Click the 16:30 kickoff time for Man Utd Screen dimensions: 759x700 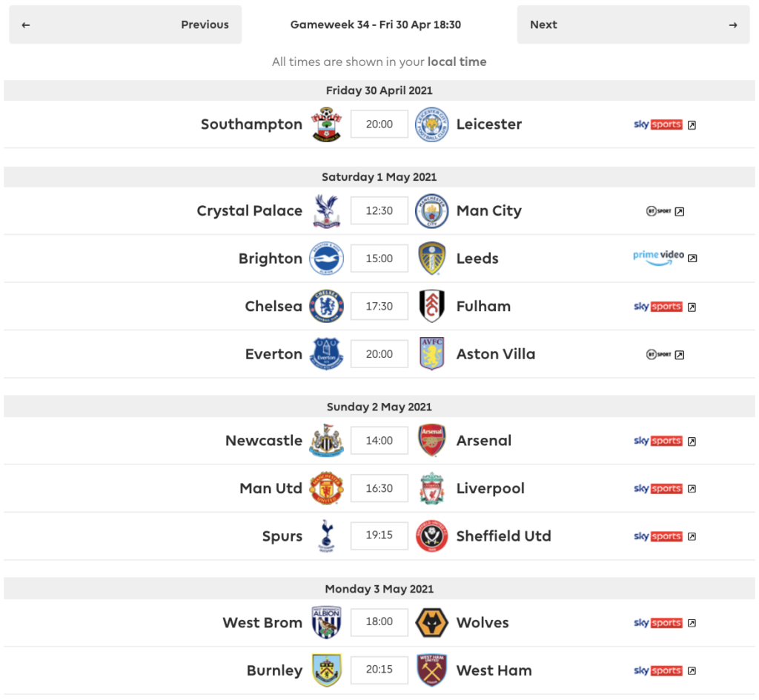pos(379,489)
